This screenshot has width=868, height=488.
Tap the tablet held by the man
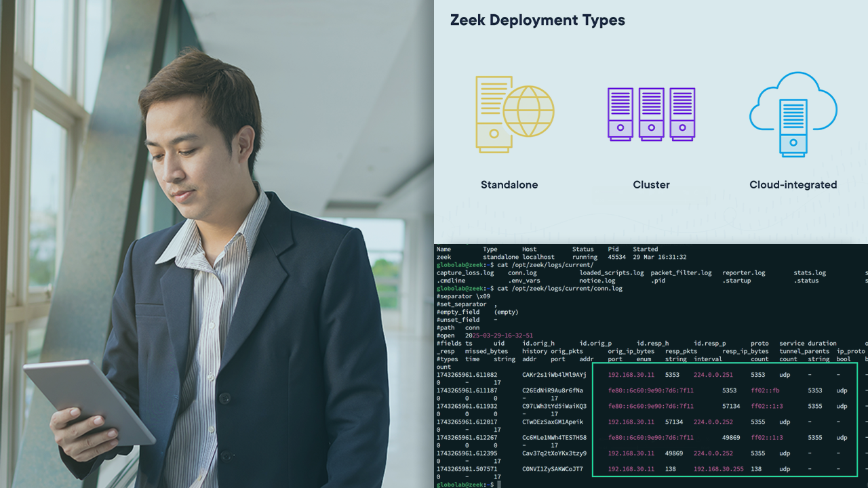coord(88,401)
